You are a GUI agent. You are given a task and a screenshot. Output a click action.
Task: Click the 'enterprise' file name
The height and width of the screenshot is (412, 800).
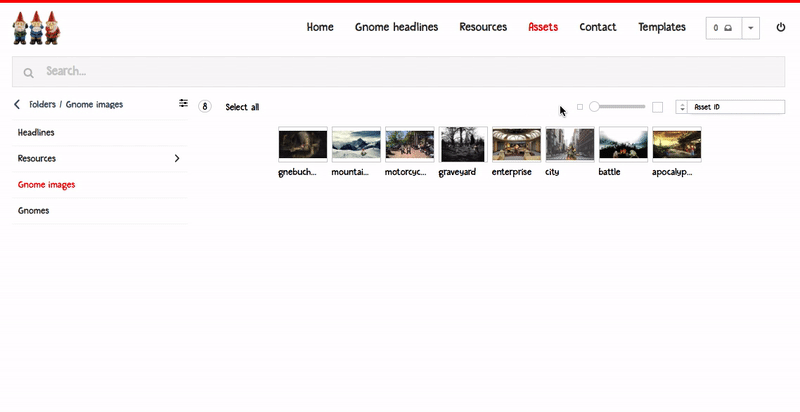coord(512,172)
